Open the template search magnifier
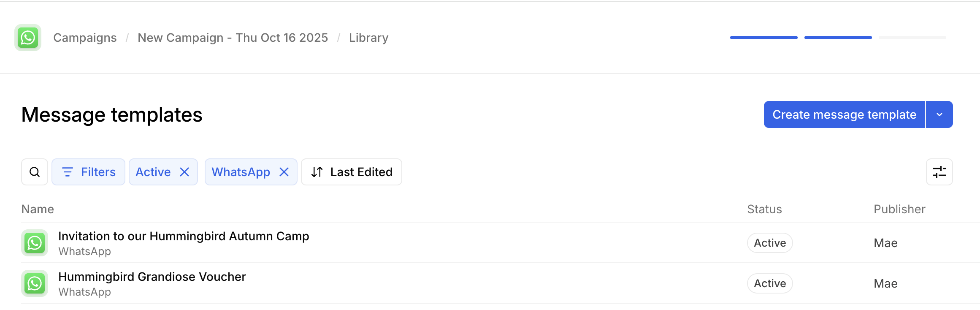The image size is (980, 310). [x=35, y=172]
